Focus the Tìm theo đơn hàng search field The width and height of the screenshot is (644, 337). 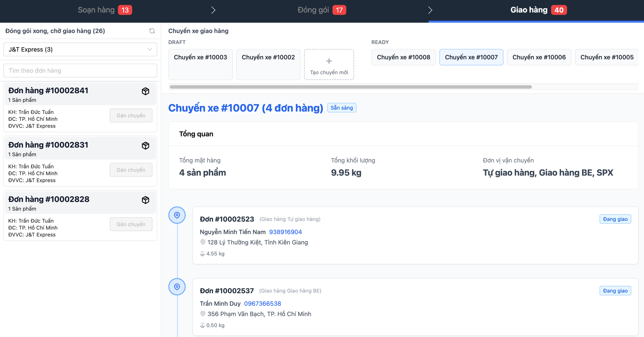point(80,70)
